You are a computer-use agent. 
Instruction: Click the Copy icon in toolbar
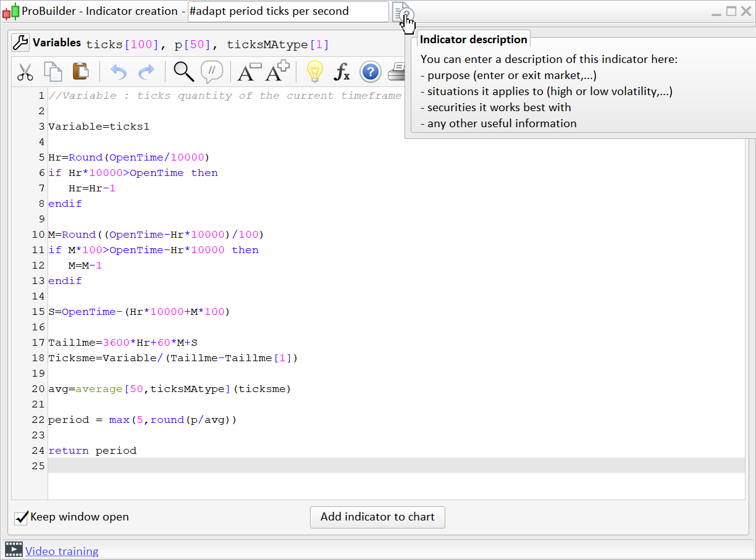pos(52,72)
